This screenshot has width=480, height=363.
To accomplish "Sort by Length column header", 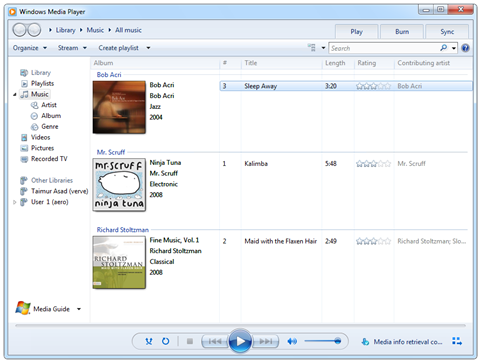I will tap(338, 63).
